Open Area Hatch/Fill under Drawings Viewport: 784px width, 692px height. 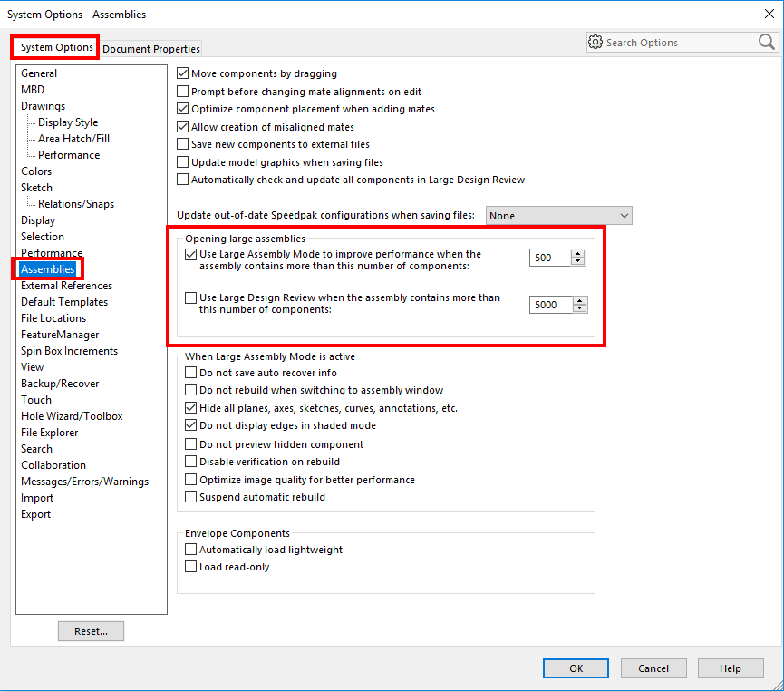[74, 139]
